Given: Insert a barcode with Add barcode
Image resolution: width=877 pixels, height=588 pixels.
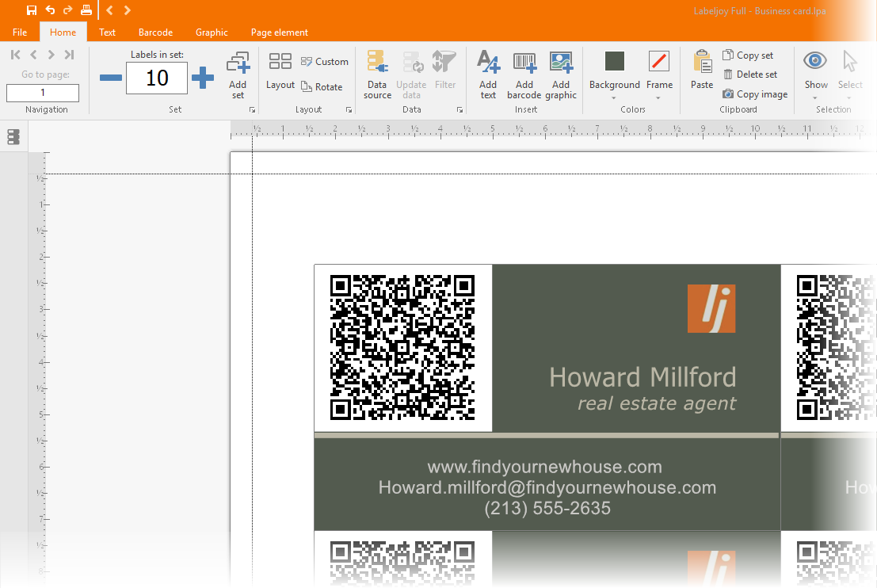Looking at the screenshot, I should [524, 75].
